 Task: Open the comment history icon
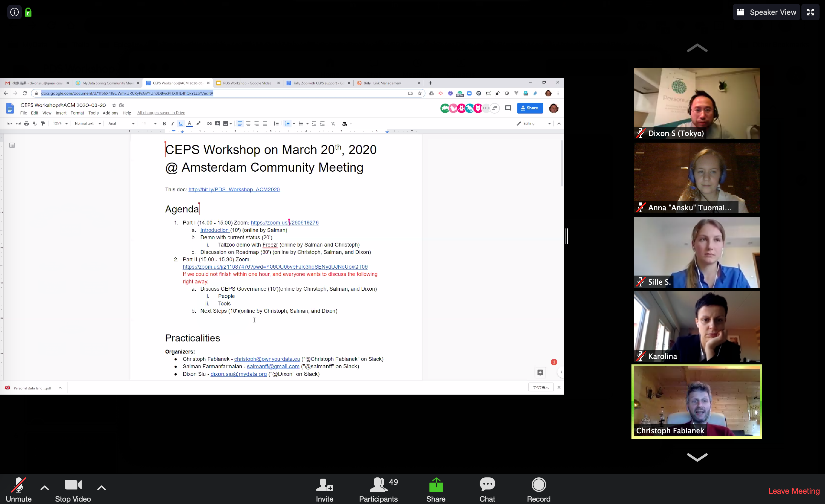click(508, 108)
